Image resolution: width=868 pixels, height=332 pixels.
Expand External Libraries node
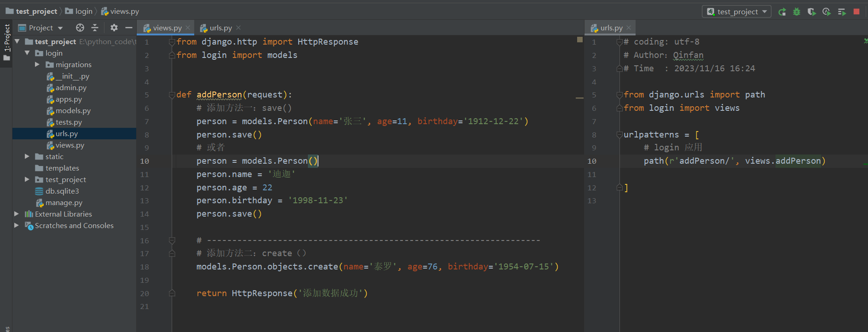point(17,214)
